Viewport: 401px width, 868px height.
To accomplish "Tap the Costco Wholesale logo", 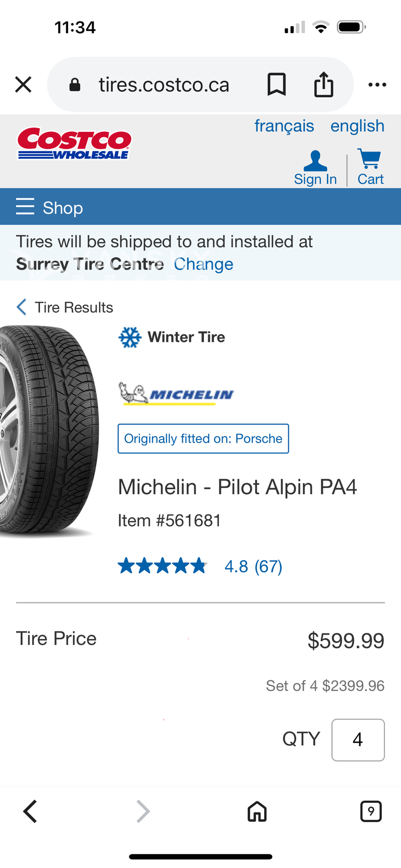I will tap(74, 144).
